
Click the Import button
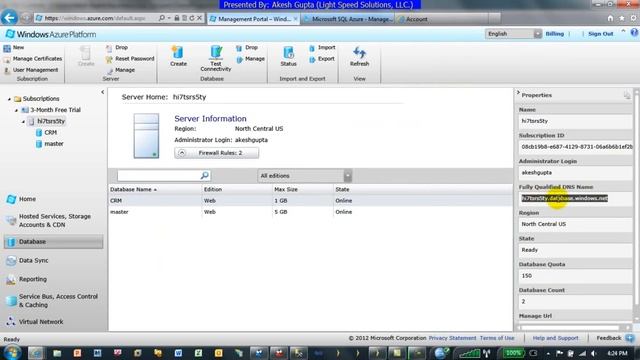click(322, 48)
